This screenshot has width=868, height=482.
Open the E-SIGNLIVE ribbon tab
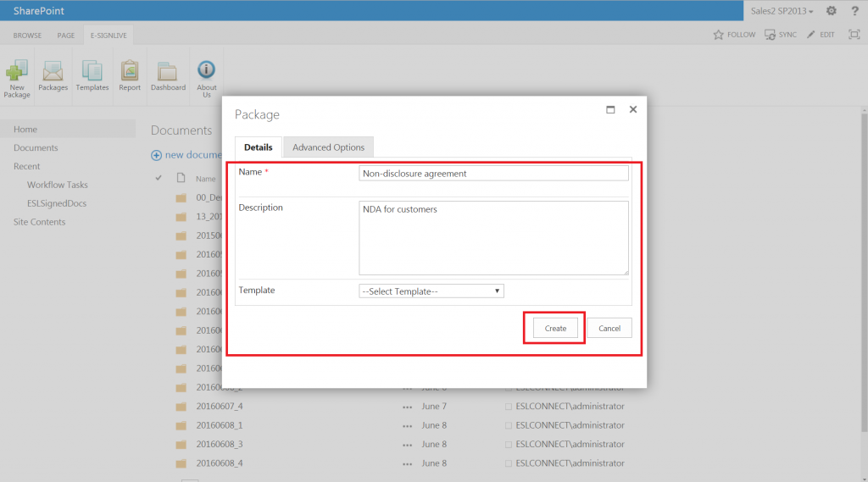pos(108,36)
